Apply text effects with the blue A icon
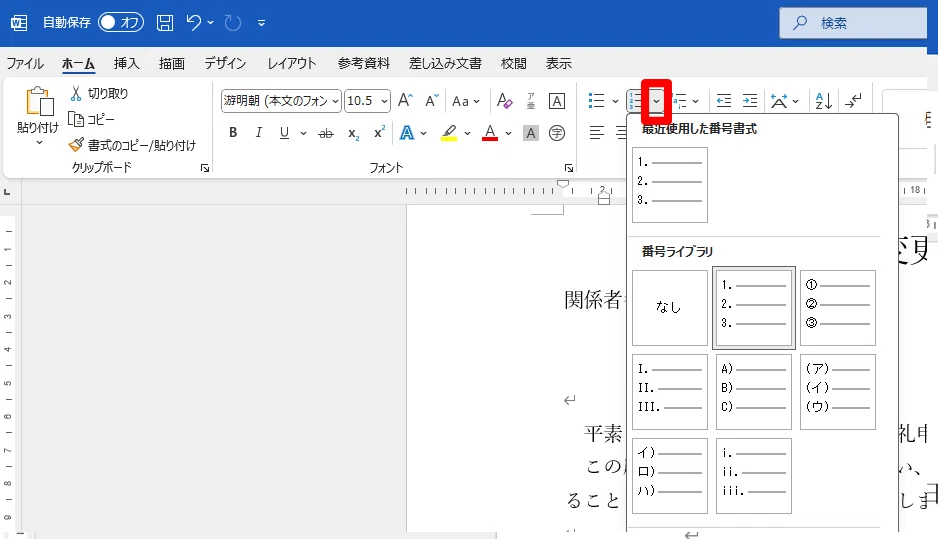This screenshot has width=938, height=539. coord(407,133)
